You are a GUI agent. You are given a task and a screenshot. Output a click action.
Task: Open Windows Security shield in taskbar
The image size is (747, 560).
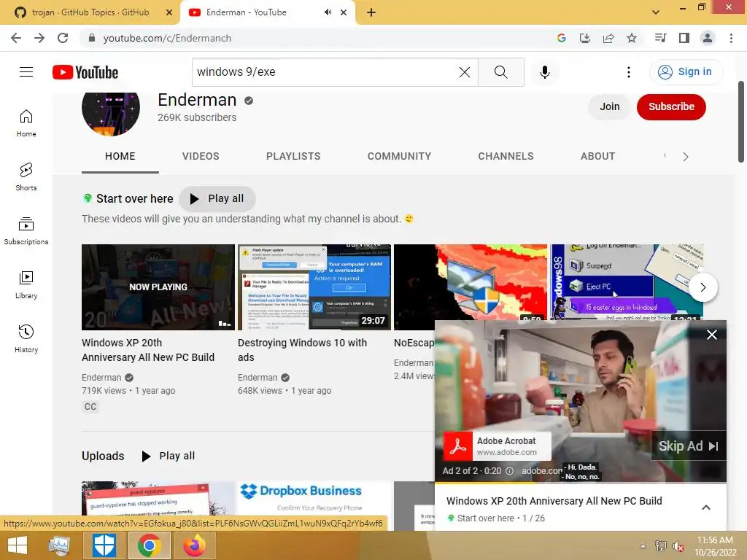click(x=104, y=545)
